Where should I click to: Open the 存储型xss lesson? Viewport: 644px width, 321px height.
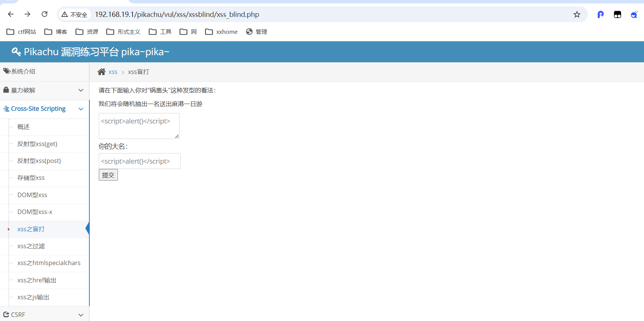[x=31, y=178]
